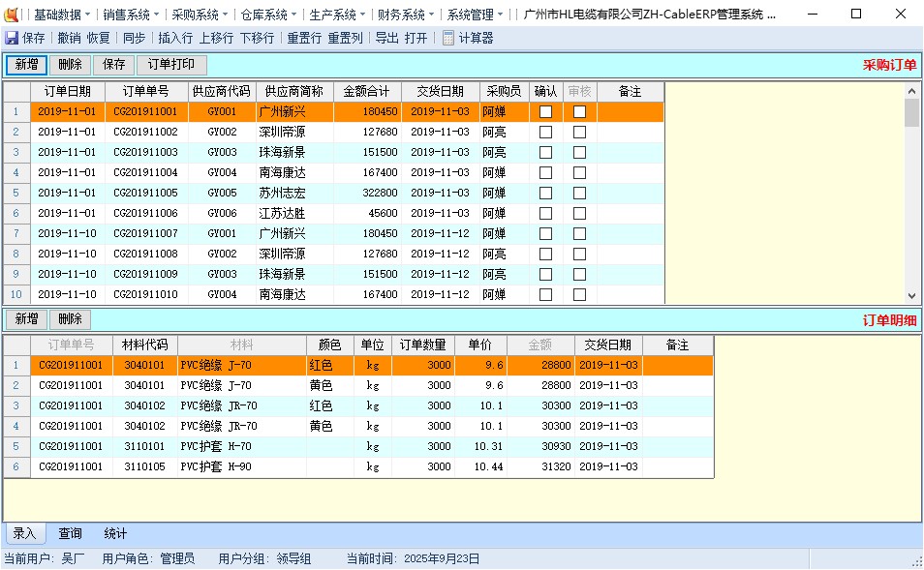Click the 订单打印 button
Image resolution: width=924 pixels, height=570 pixels.
point(171,65)
